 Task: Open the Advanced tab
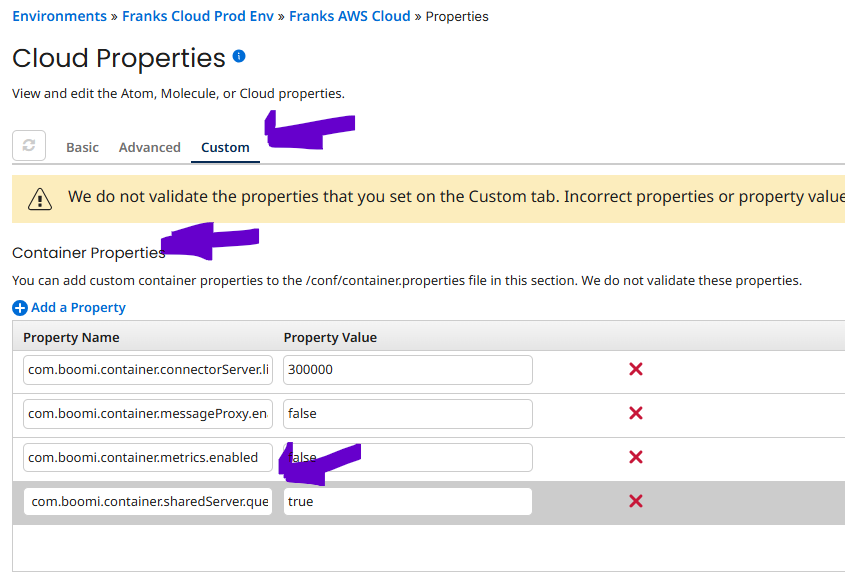coord(150,147)
